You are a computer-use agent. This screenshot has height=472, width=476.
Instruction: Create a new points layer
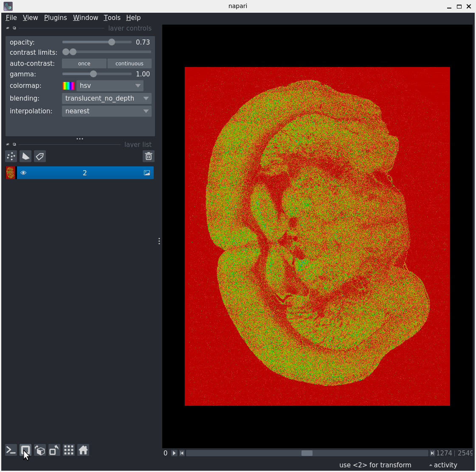click(11, 156)
